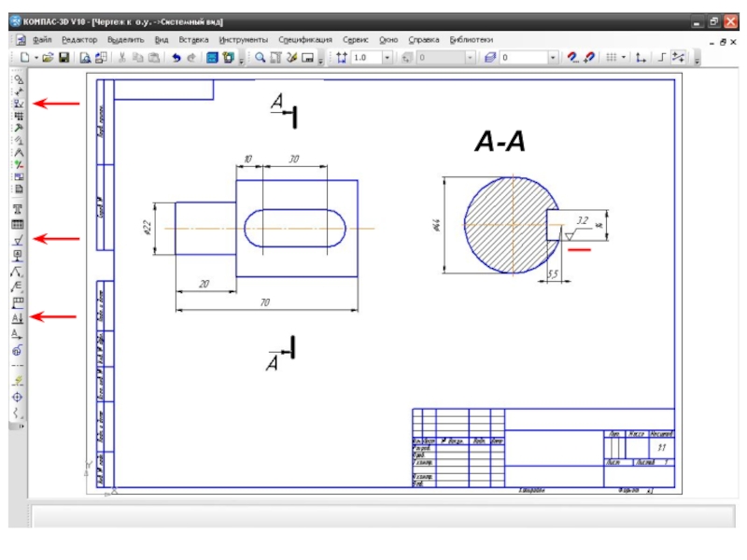
Task: Open the Файл menu
Action: click(41, 40)
